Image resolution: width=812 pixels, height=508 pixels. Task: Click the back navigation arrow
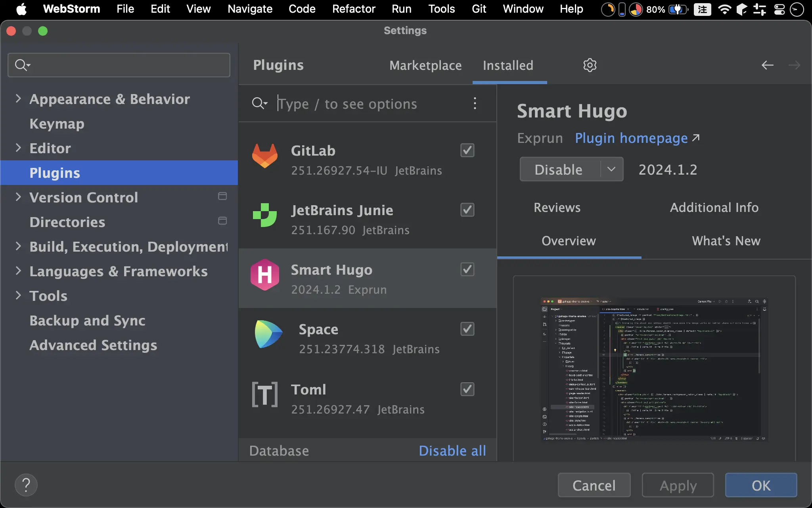pos(768,65)
